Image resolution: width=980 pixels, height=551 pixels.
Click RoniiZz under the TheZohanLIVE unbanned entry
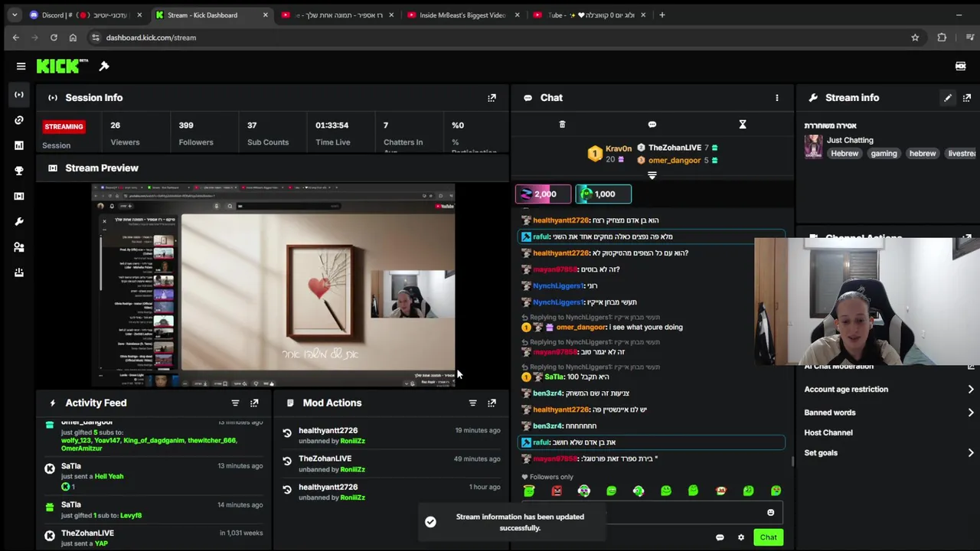(352, 470)
